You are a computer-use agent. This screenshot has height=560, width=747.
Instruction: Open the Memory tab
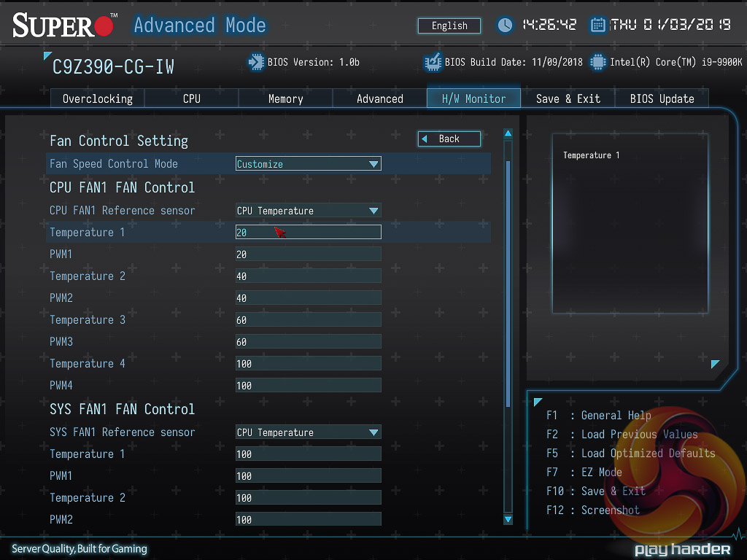click(285, 98)
